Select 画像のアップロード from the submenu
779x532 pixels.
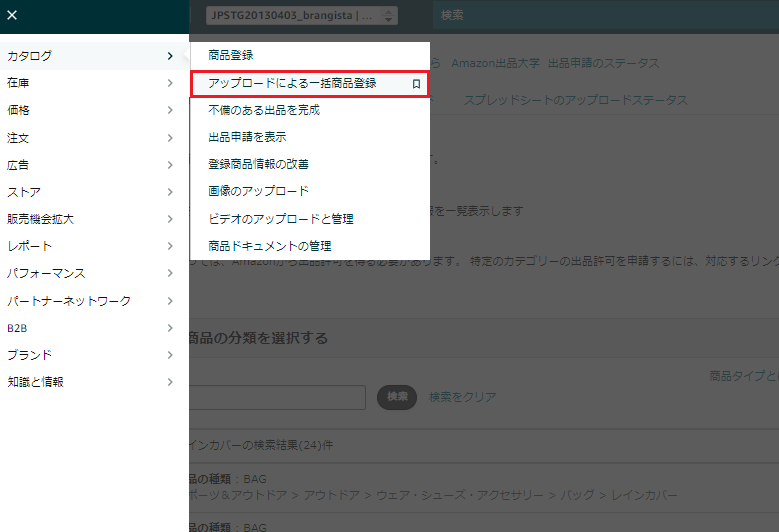pyautogui.click(x=258, y=191)
